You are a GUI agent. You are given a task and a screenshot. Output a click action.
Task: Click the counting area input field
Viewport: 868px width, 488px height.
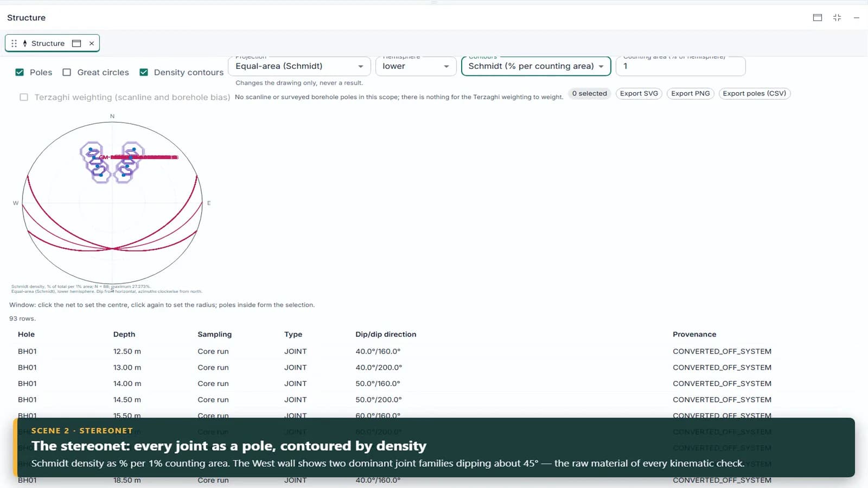point(681,66)
